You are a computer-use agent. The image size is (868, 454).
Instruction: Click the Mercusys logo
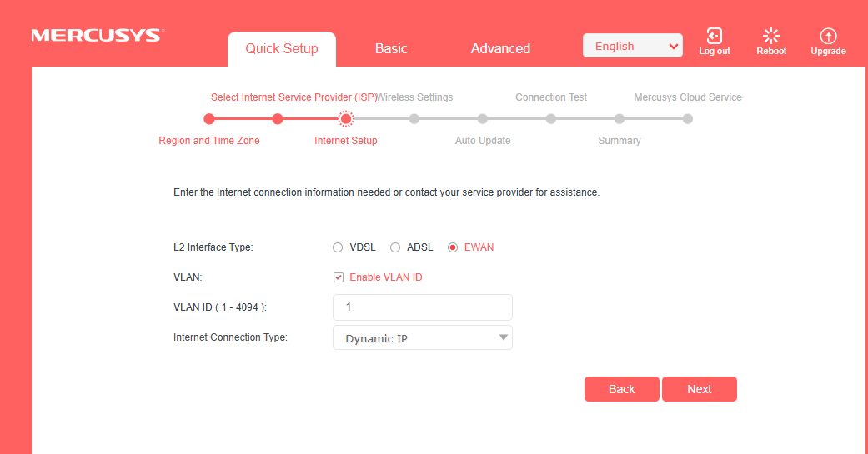98,35
